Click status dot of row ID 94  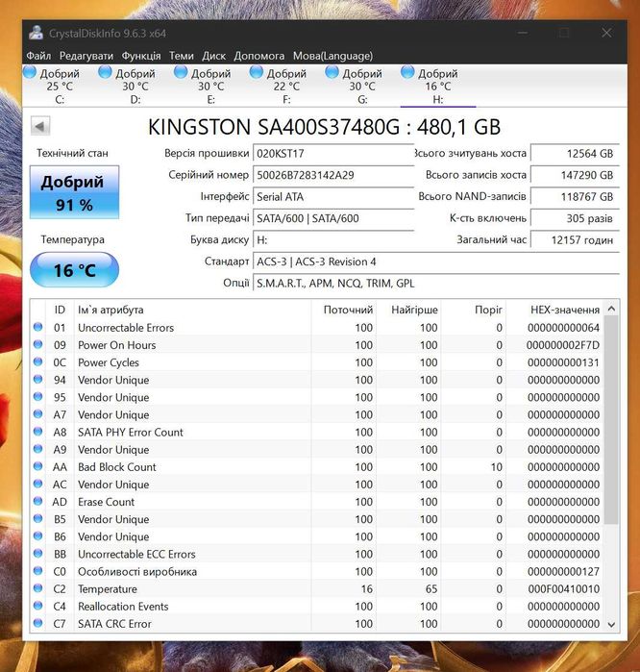click(x=38, y=380)
